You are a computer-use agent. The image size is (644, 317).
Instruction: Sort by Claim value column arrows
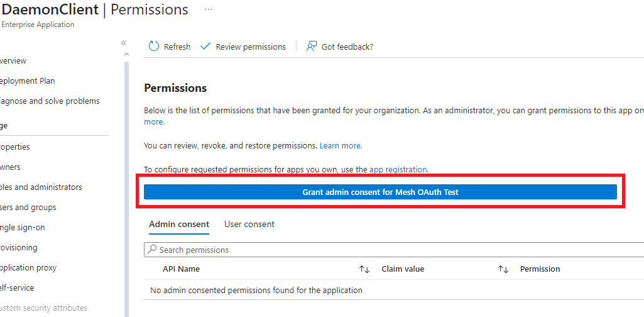coord(503,269)
